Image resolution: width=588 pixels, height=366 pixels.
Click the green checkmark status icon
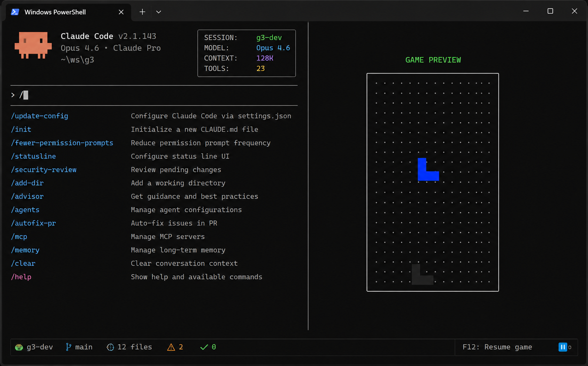(204, 347)
